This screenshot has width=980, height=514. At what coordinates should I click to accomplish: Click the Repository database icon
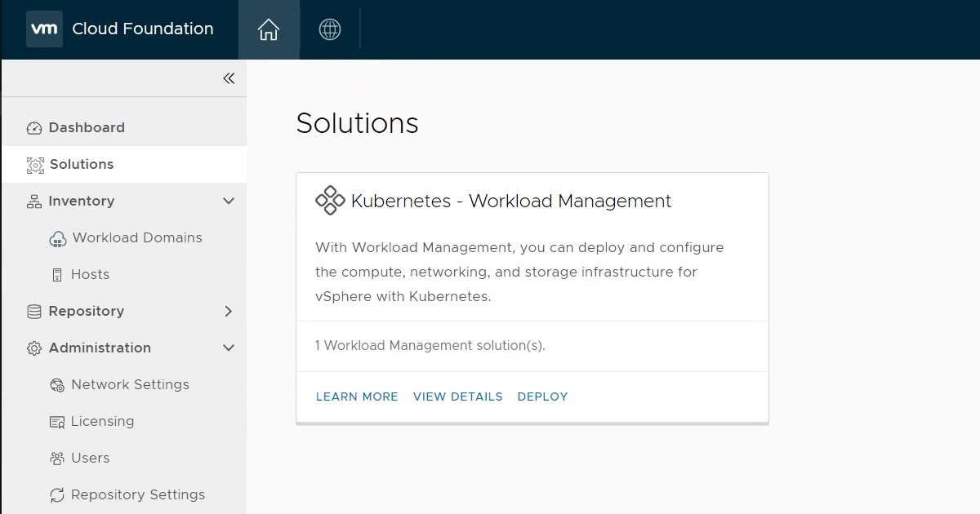coord(34,312)
